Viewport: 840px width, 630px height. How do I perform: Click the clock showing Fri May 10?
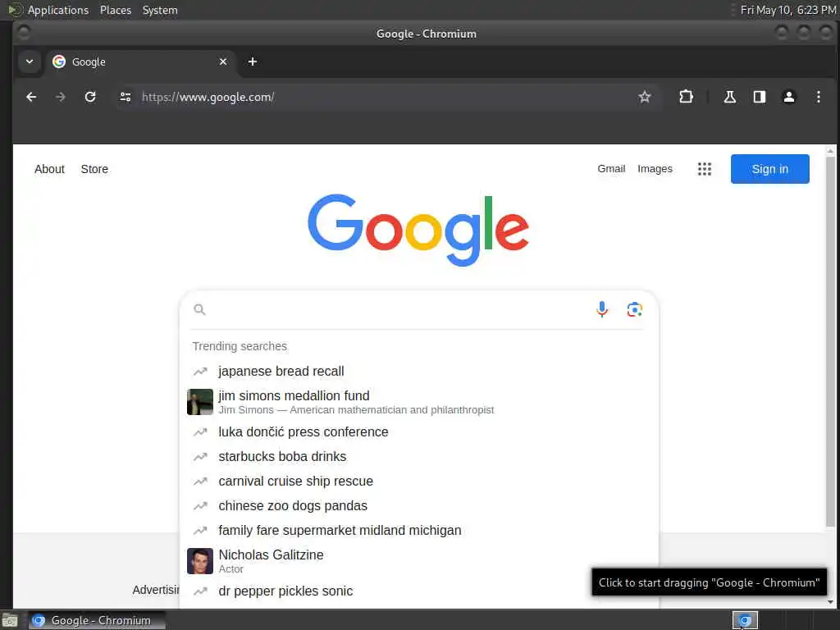[x=787, y=10]
